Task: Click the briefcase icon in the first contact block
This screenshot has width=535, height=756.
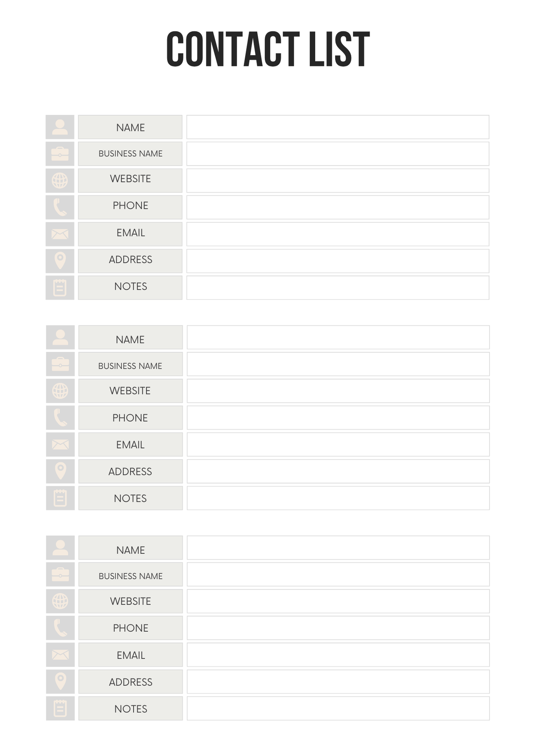Action: click(x=60, y=154)
